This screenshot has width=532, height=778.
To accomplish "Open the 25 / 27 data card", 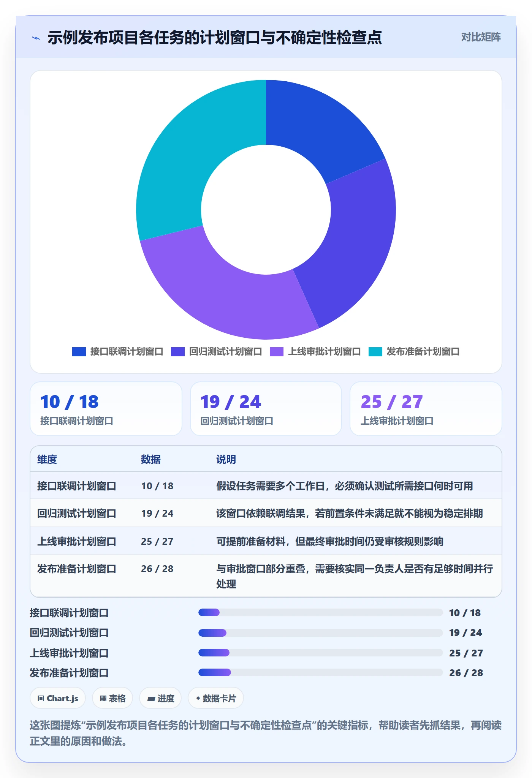I will click(426, 409).
